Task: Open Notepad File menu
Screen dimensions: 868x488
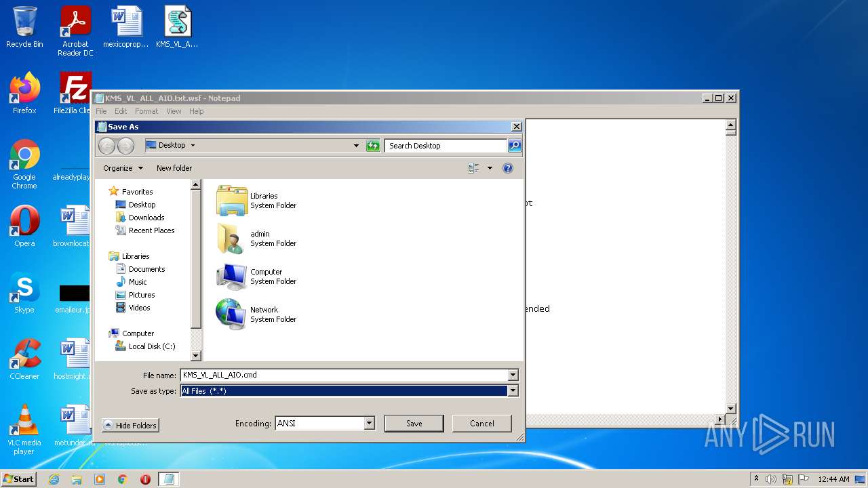Action: [x=101, y=111]
